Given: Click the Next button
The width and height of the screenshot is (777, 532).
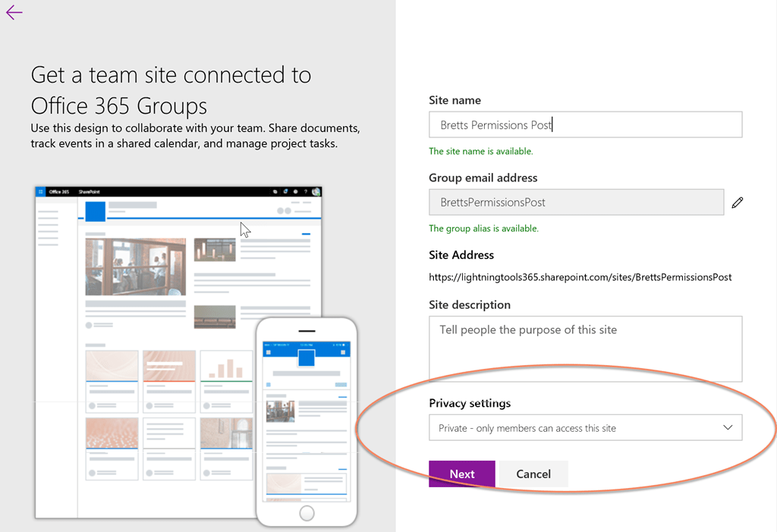Looking at the screenshot, I should (462, 474).
